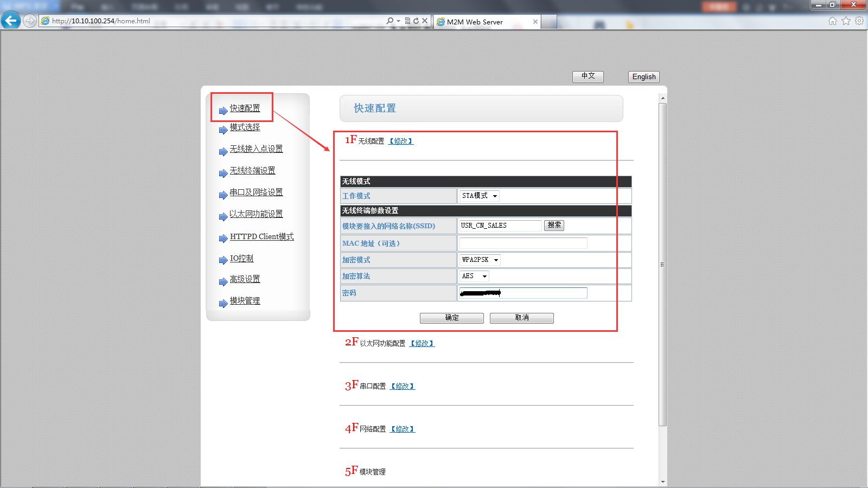Click the favorites star icon
Viewport: 868px width, 488px height.
tap(846, 21)
